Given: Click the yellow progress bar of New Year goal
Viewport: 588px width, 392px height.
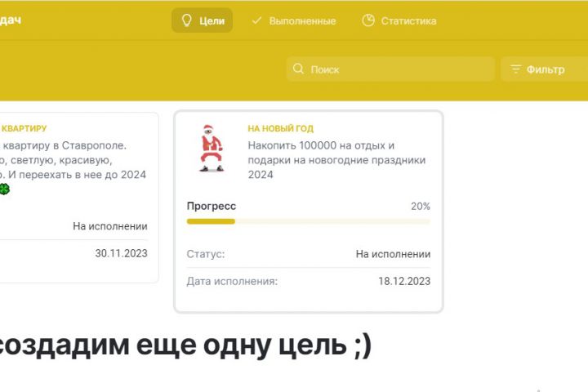Looking at the screenshot, I should [308, 221].
